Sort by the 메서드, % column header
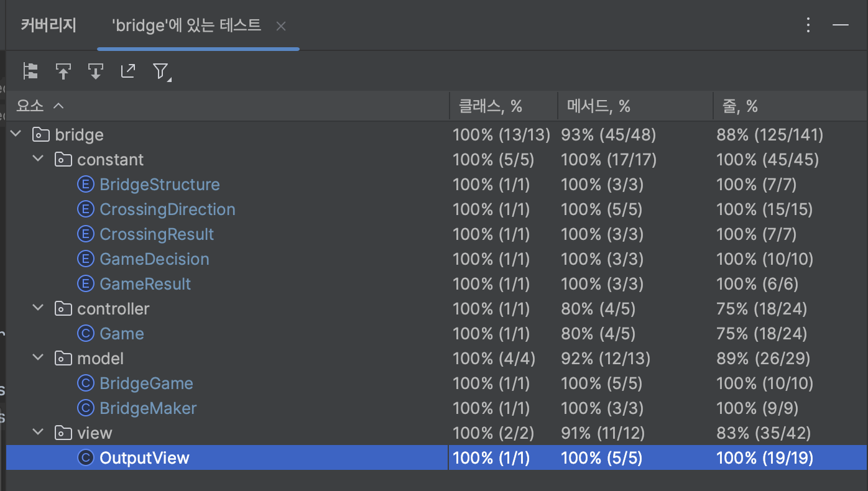Image resolution: width=868 pixels, height=491 pixels. coord(598,106)
